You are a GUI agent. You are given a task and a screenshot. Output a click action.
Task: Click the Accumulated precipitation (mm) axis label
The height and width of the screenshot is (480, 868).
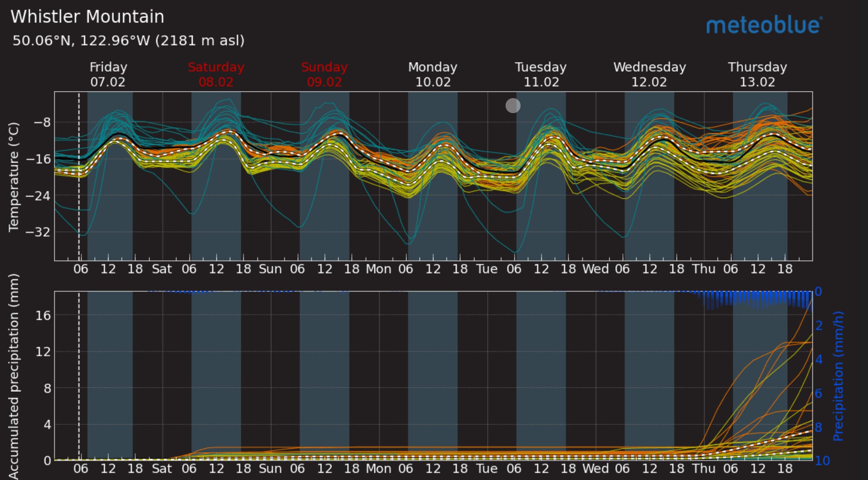(x=14, y=376)
